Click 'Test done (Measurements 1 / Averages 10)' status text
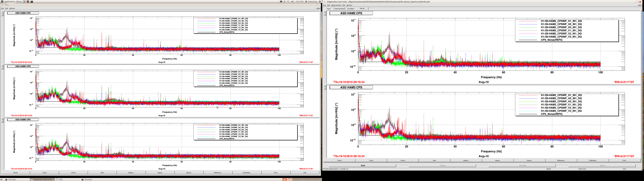Viewport: 644px width, 181px height. tap(336, 169)
